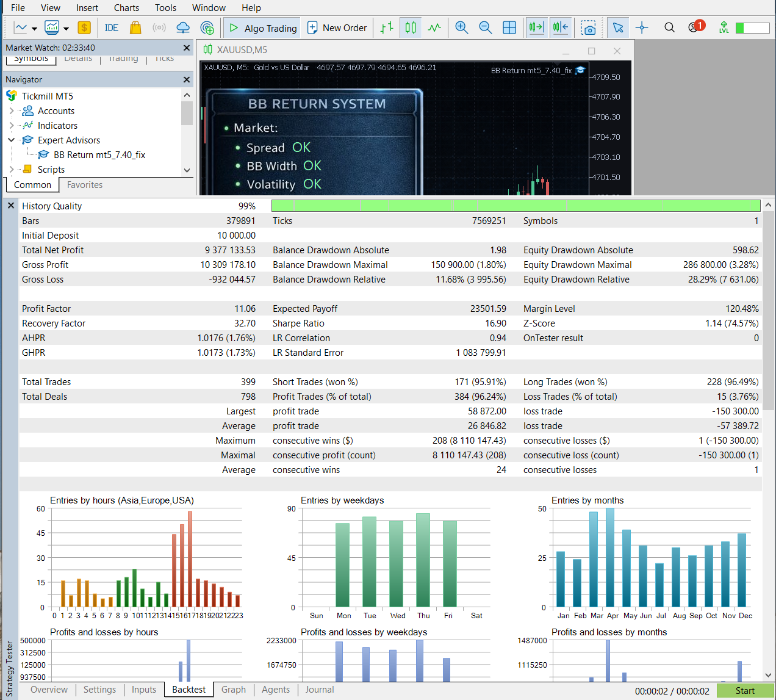The height and width of the screenshot is (700, 776).
Task: Open Strategy Tester Graph tab
Action: [234, 690]
